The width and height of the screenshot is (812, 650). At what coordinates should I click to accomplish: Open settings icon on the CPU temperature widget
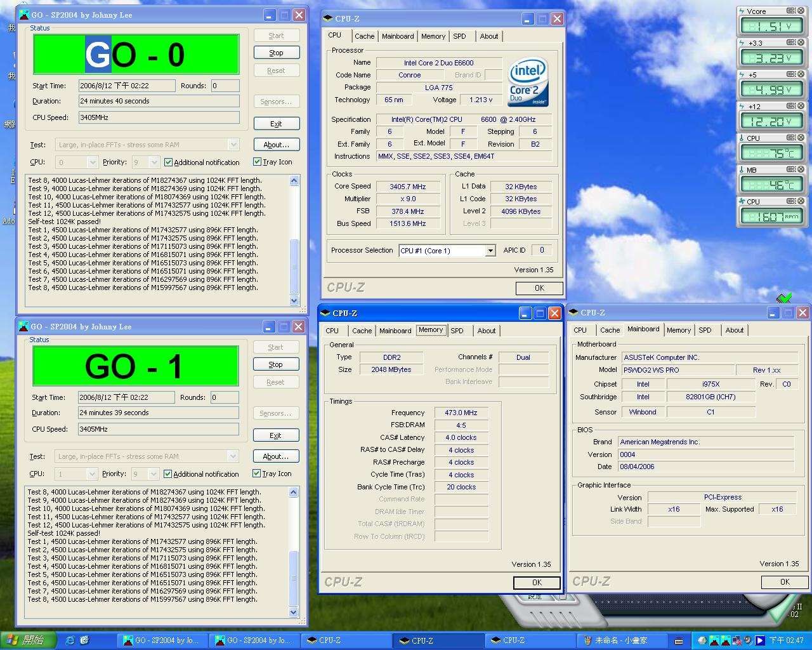point(791,138)
